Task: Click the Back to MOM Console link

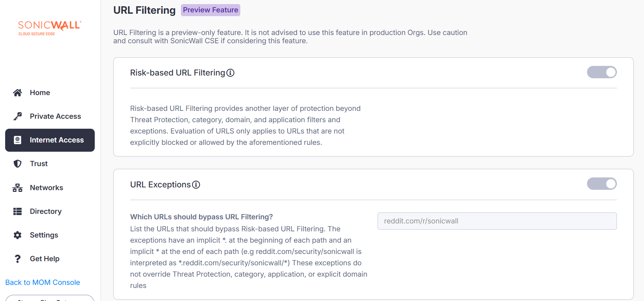Action: pos(43,282)
